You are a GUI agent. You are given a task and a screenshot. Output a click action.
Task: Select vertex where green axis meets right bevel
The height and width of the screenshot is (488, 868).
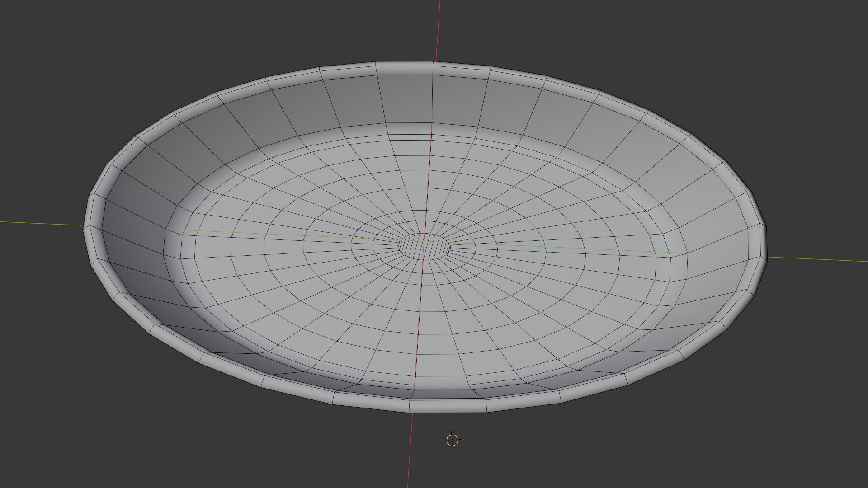[687, 254]
